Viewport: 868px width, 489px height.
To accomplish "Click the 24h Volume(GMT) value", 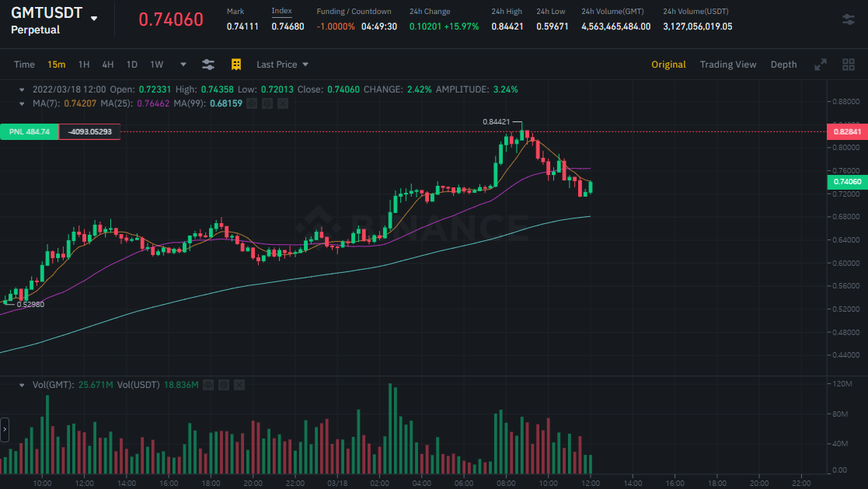I will (x=615, y=26).
